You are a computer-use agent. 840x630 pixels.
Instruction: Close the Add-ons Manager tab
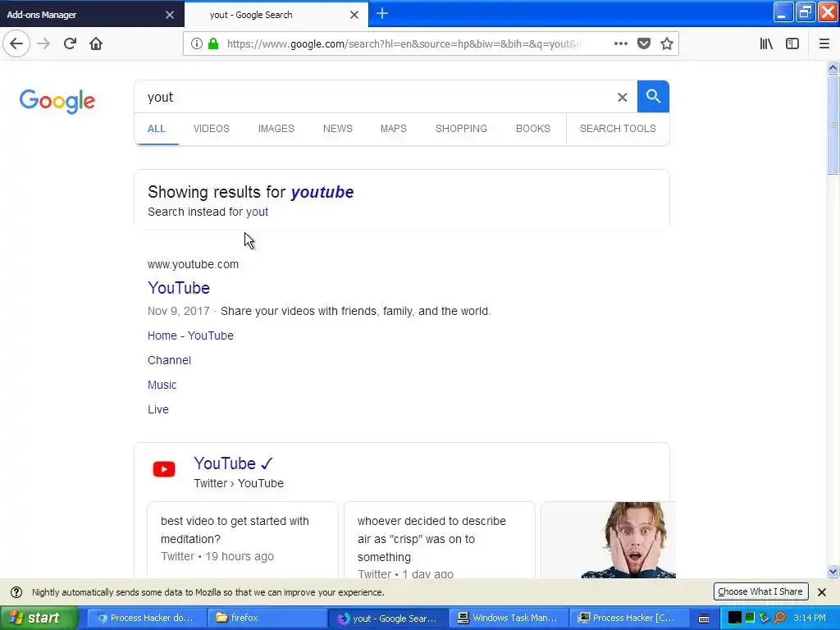(169, 15)
